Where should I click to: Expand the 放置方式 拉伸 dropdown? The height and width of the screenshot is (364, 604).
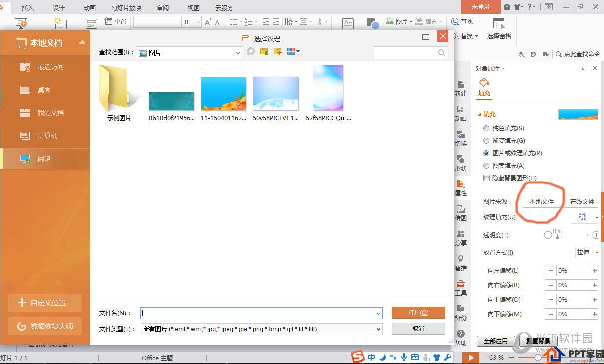(x=587, y=252)
